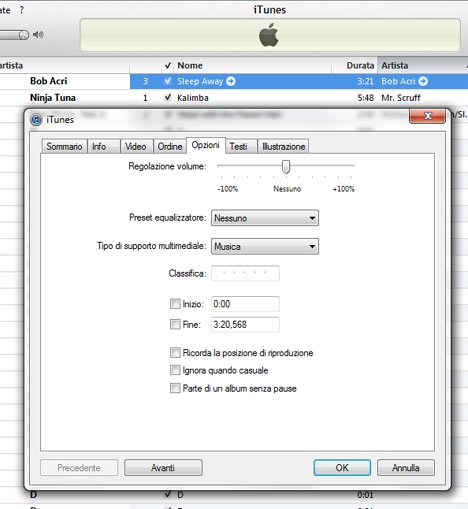The width and height of the screenshot is (468, 509).
Task: Switch to the Illustrazione tab
Action: (x=283, y=146)
